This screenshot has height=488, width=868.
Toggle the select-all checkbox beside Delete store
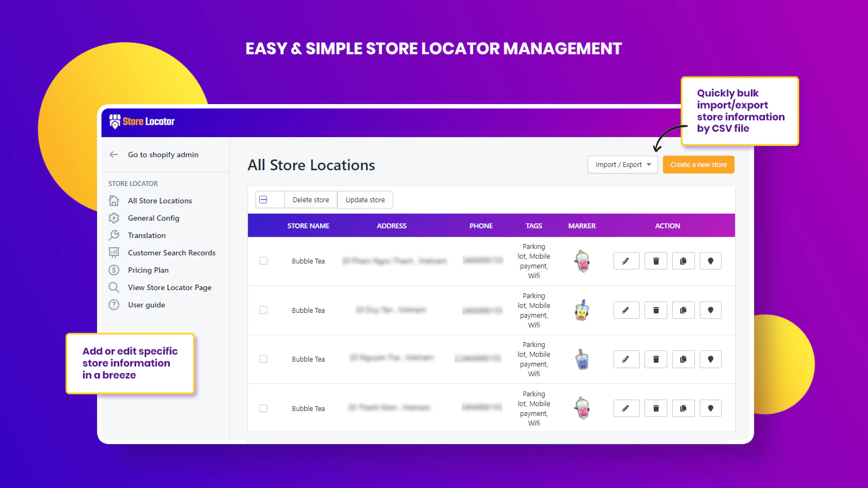pyautogui.click(x=264, y=200)
